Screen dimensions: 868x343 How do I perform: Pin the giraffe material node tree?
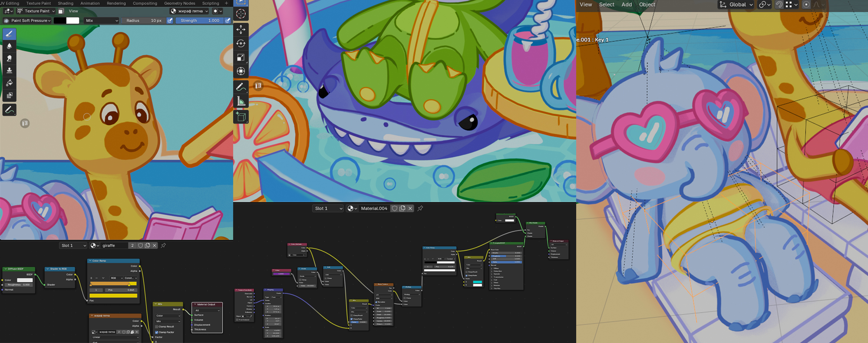(x=163, y=246)
